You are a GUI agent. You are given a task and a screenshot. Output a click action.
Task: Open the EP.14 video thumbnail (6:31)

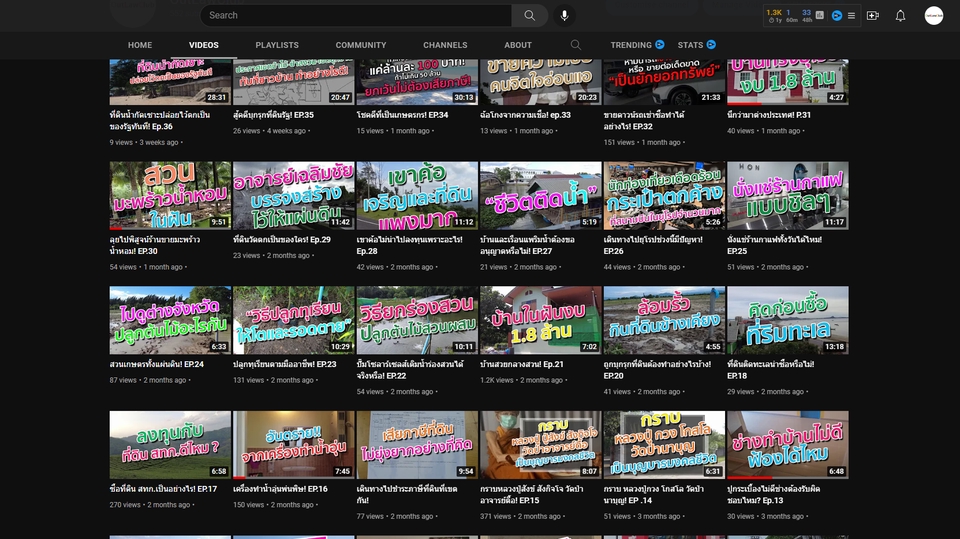point(664,445)
